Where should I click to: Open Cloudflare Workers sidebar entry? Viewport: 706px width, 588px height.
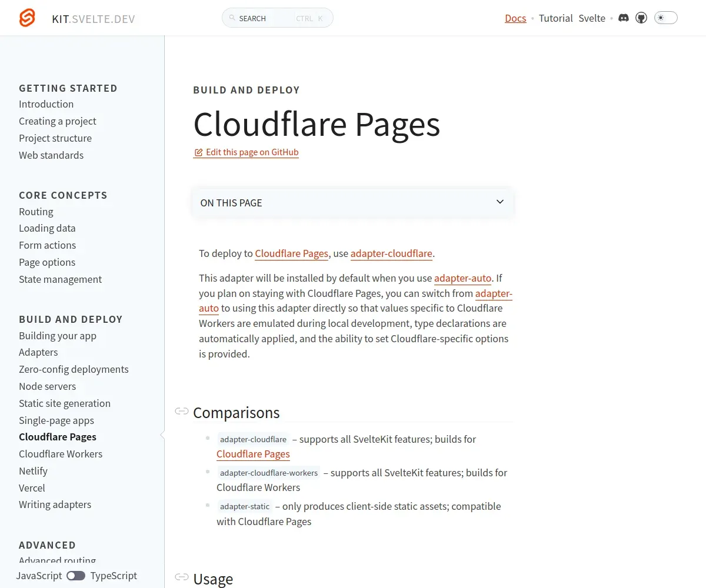tap(61, 454)
